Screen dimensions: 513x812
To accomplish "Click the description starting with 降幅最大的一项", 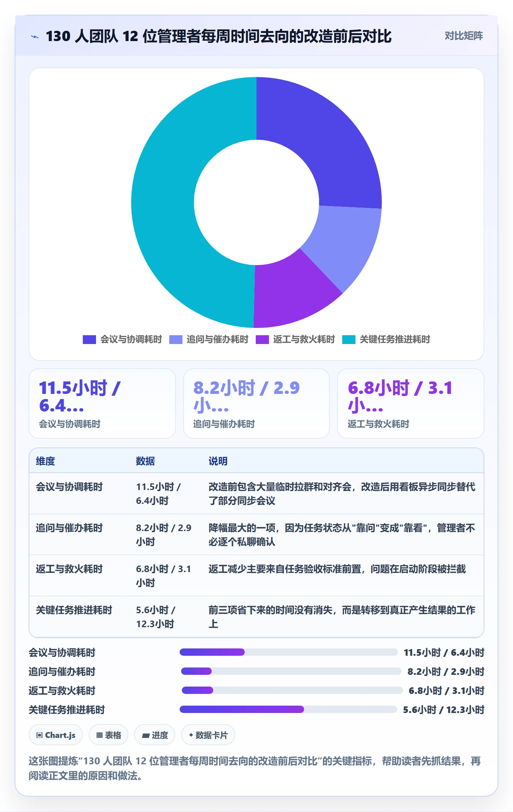I will [x=342, y=535].
